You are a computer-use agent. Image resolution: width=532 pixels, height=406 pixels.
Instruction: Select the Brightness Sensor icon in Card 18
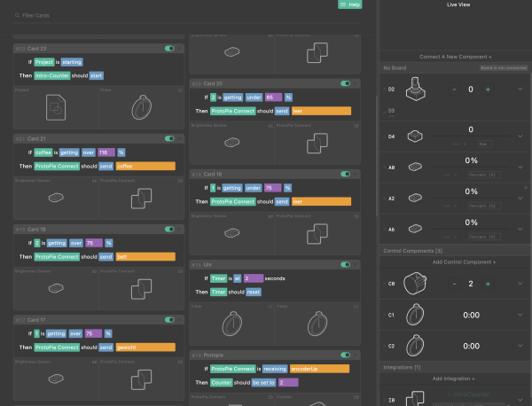point(232,233)
